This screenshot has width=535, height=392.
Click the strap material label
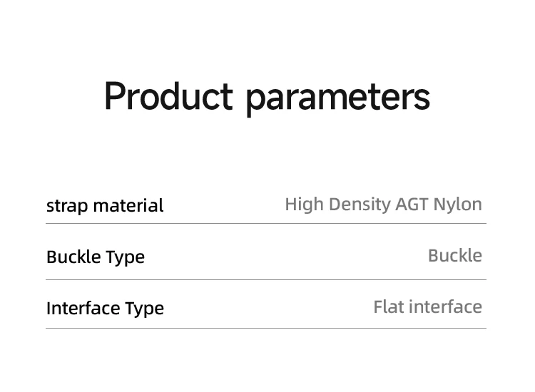pos(105,206)
